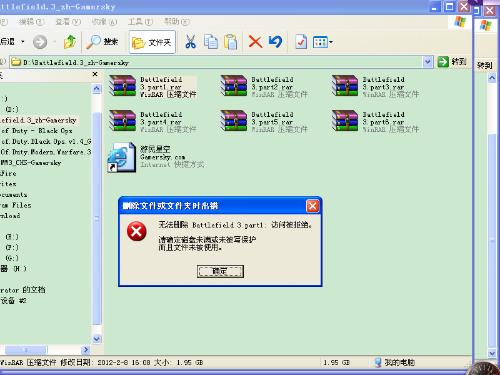Click the Properties checkmark page icon
The width and height of the screenshot is (500, 375).
click(301, 42)
